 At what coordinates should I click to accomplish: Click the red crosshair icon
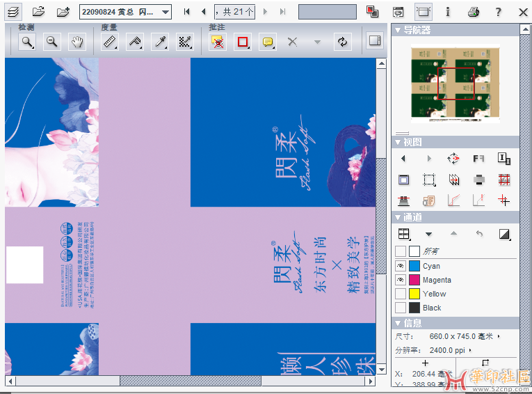(504, 200)
